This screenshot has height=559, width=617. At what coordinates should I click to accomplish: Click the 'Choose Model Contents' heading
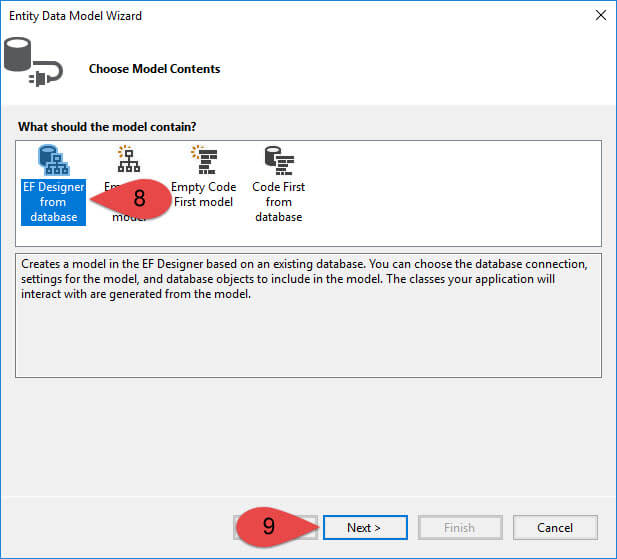tap(154, 69)
